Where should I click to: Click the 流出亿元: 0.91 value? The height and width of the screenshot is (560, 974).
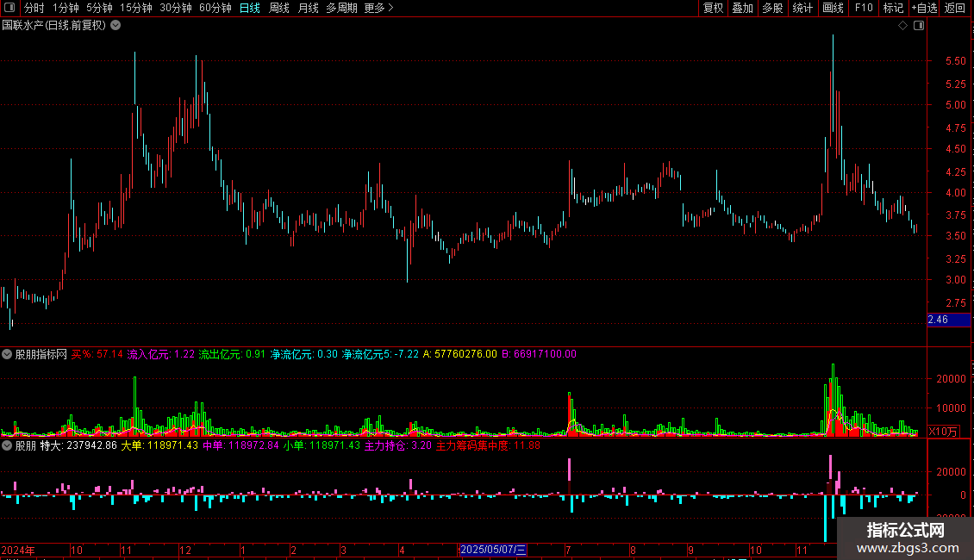(x=232, y=354)
